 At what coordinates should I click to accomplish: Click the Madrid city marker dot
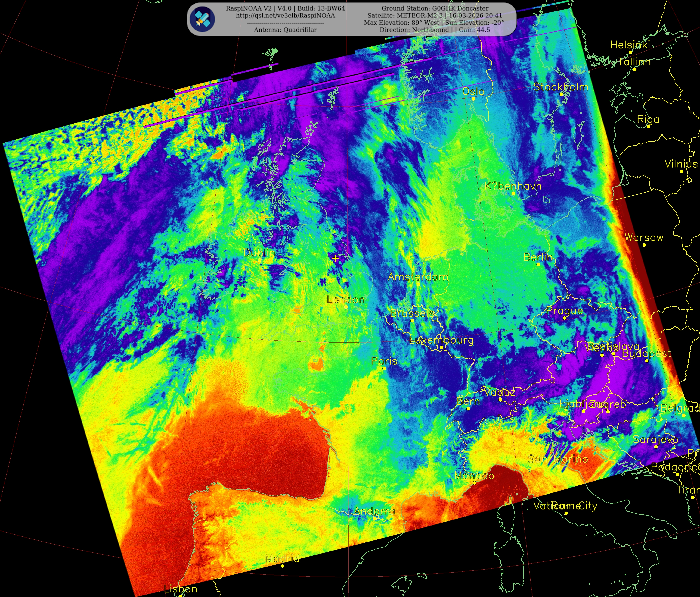282,566
